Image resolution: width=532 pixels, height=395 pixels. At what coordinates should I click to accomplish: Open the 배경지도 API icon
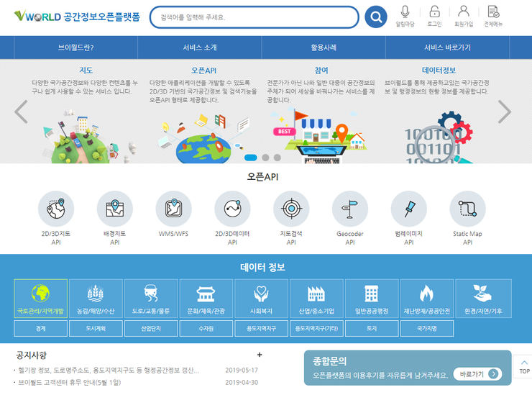tap(115, 209)
